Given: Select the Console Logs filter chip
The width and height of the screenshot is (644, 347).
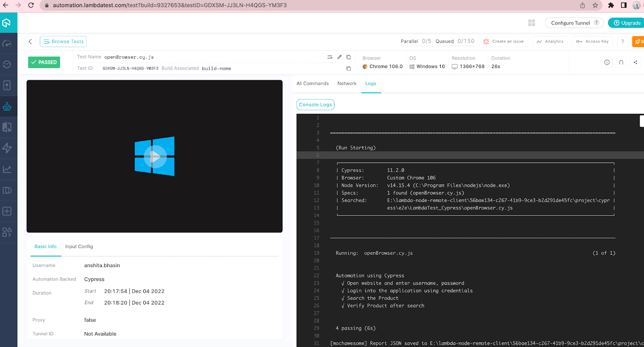Looking at the screenshot, I should 315,105.
